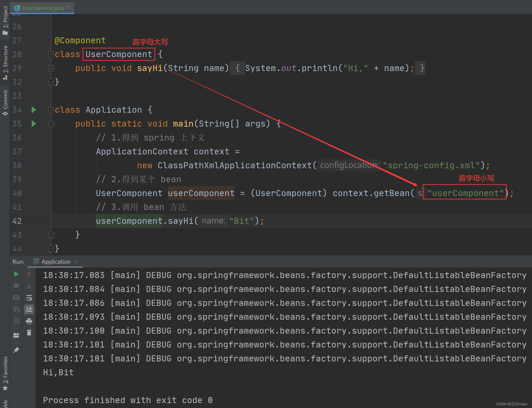Viewport: 532px width, 408px height.
Task: Click the Attach Debugger bug icon
Action: (x=16, y=309)
